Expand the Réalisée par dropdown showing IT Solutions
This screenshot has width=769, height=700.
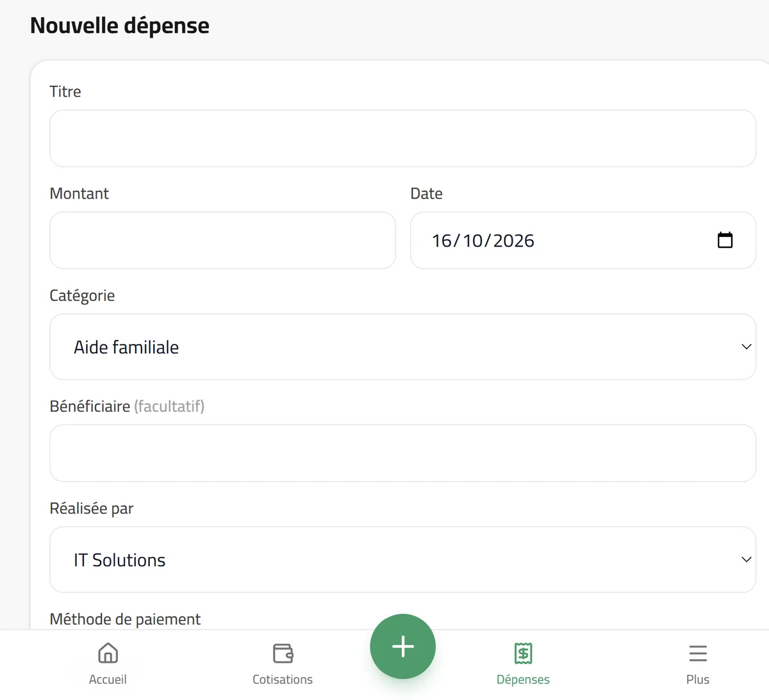[402, 559]
